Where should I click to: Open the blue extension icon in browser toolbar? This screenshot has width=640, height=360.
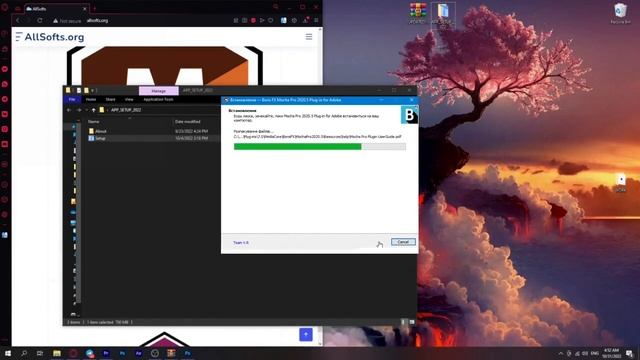tap(284, 20)
